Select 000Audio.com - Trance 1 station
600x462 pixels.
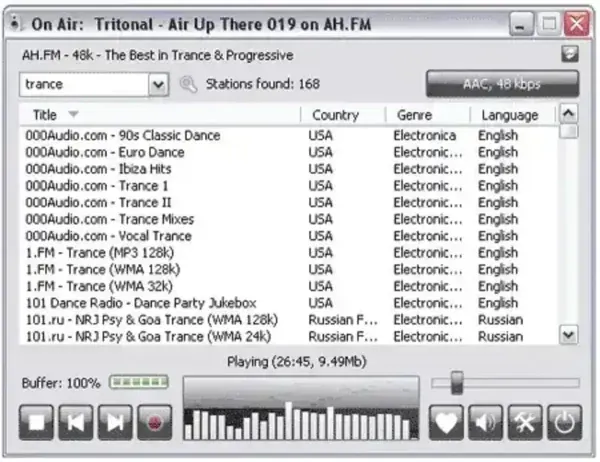coord(289,186)
